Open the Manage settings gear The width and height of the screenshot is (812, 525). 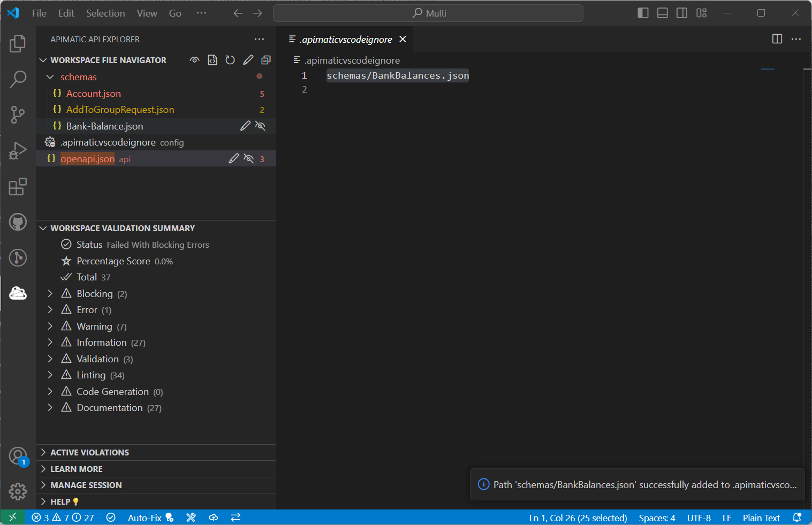pos(18,491)
